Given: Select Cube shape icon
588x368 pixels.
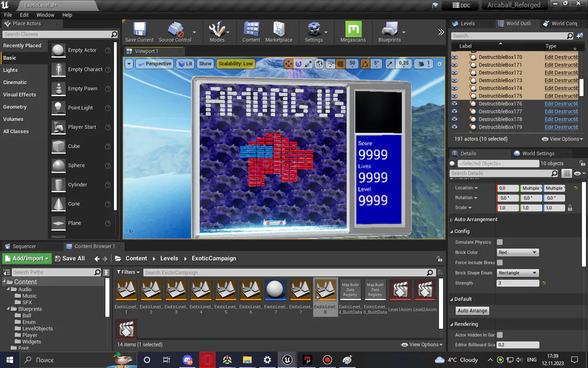Looking at the screenshot, I should (58, 146).
